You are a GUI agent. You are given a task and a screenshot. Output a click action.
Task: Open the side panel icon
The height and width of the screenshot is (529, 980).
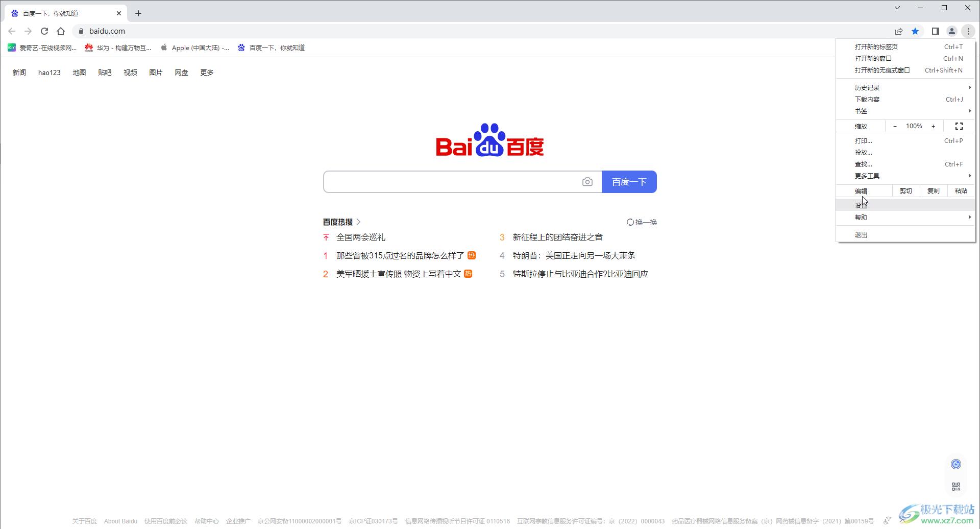coord(935,31)
